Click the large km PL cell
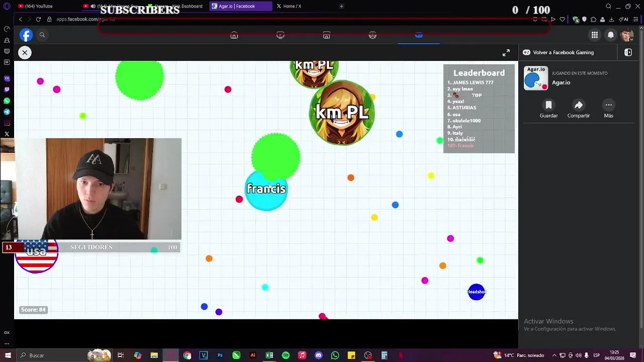The height and width of the screenshot is (362, 644). [342, 113]
